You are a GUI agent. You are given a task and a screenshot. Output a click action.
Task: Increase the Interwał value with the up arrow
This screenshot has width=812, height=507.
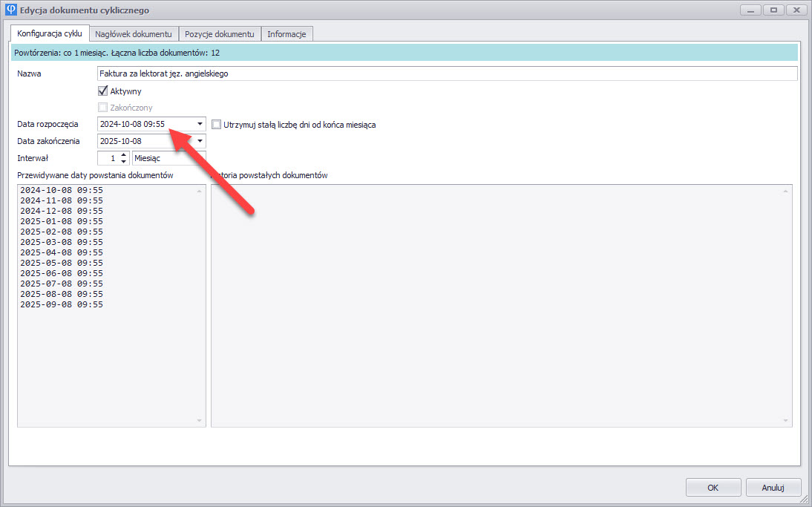[x=123, y=154]
